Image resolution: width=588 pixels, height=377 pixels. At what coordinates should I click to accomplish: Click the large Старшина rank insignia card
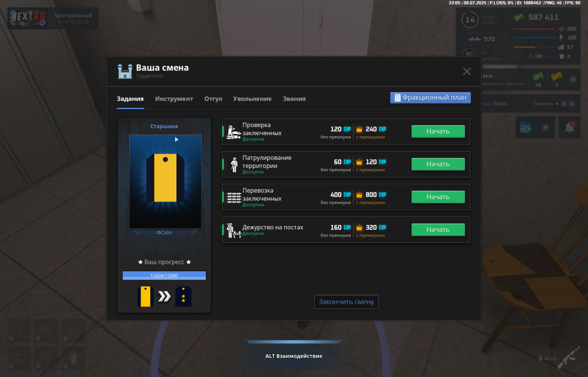point(166,181)
